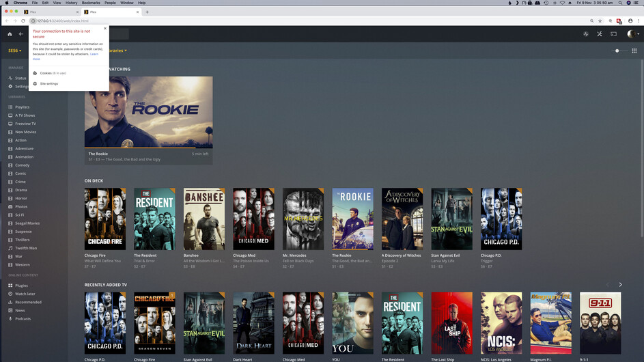Open Dark Heart in Recently Added TV

(x=253, y=323)
